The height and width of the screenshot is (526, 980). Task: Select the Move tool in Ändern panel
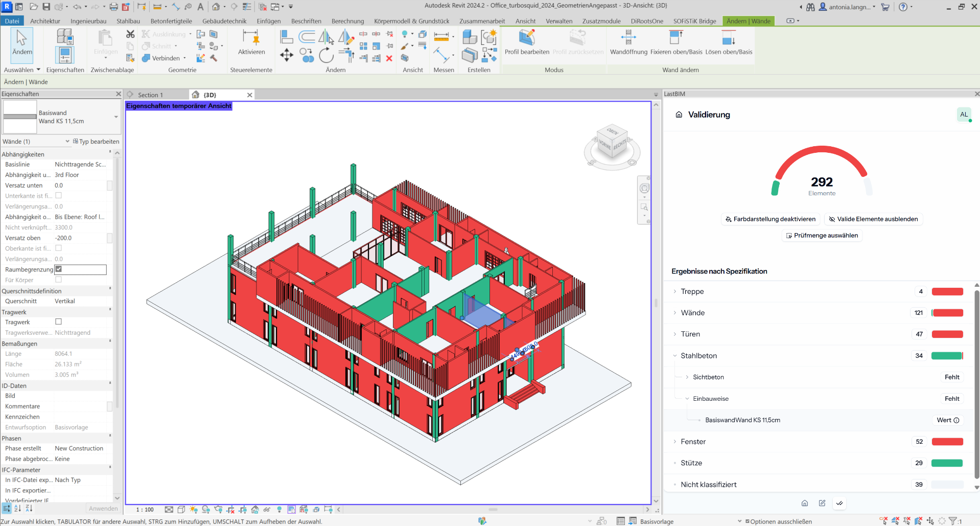pos(287,55)
